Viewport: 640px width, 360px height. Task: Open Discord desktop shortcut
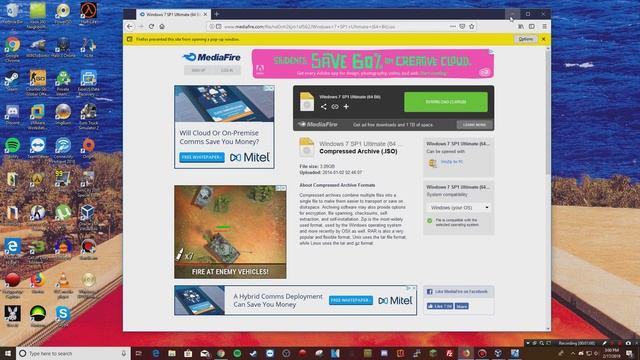pos(12,114)
